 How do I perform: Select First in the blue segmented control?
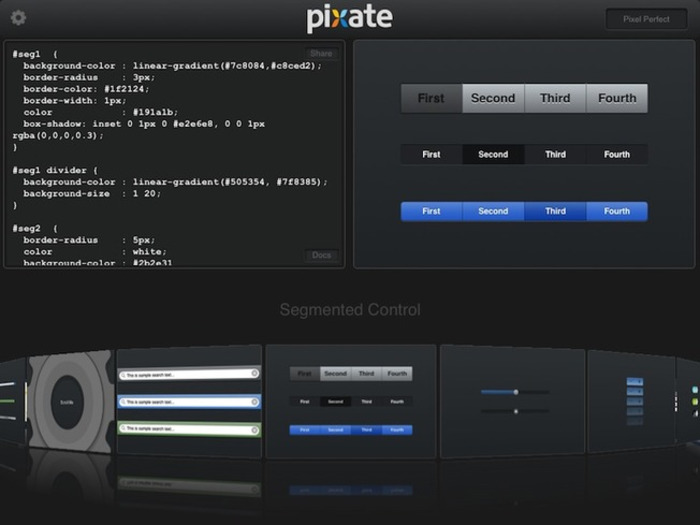tap(431, 211)
